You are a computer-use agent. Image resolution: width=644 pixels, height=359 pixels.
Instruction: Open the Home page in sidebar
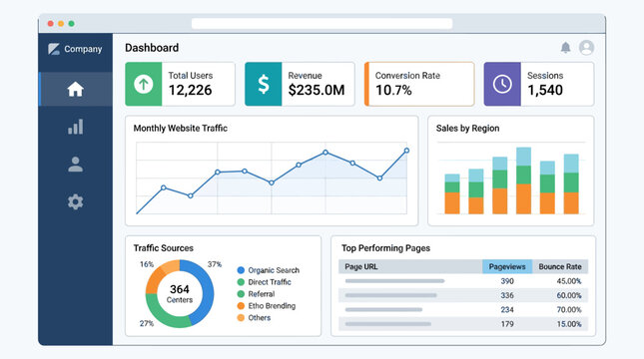[76, 89]
